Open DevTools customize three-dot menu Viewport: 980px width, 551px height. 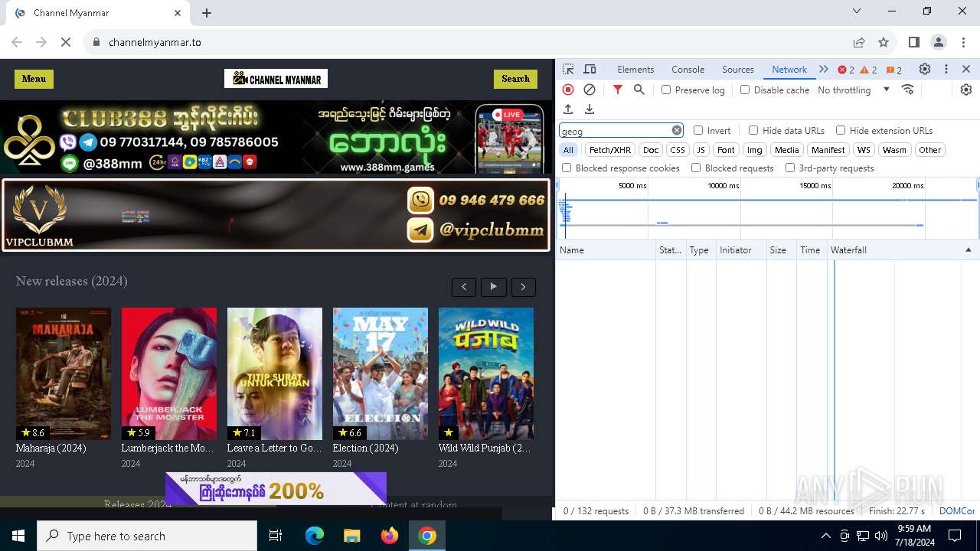click(946, 69)
